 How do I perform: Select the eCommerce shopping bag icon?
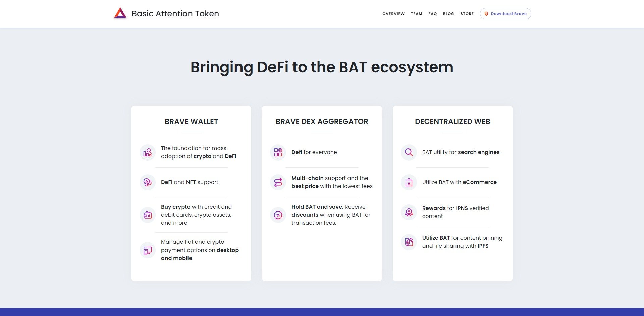pyautogui.click(x=408, y=182)
